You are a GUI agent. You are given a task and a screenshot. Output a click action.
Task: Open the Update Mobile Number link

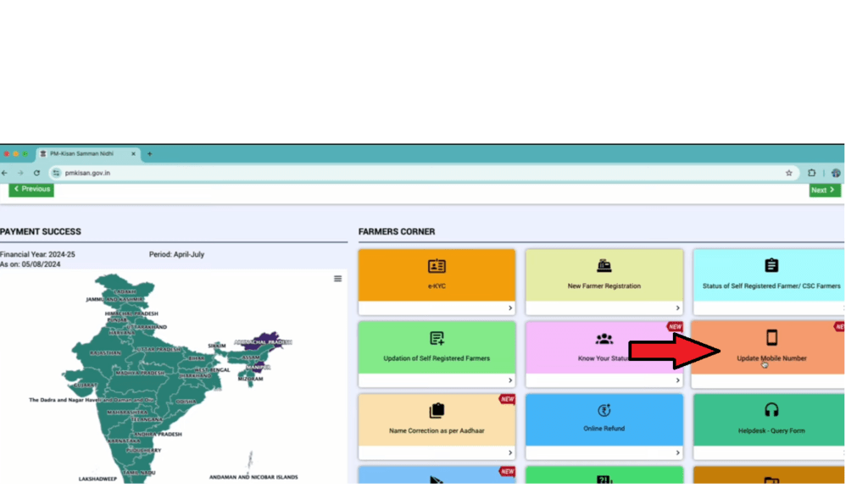[x=771, y=358]
